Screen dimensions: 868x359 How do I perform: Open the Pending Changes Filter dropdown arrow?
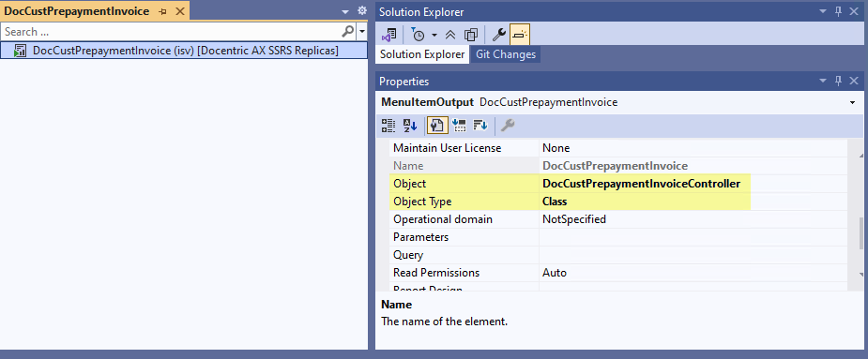434,35
